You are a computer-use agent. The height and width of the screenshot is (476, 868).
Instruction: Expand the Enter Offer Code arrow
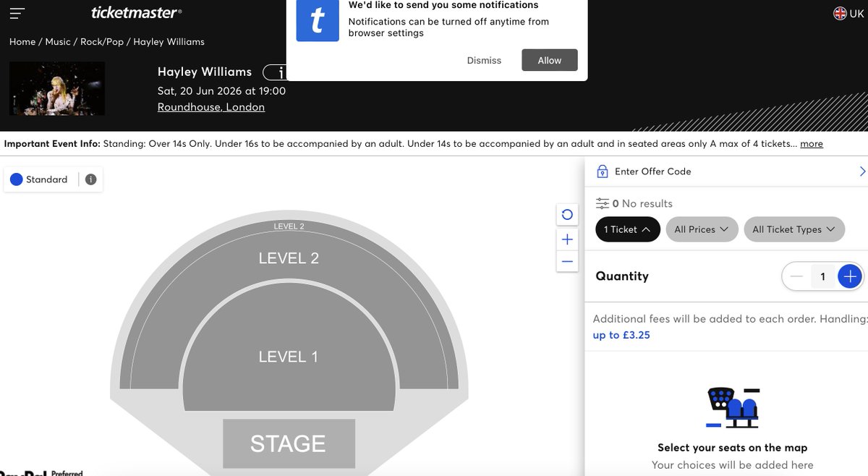862,171
